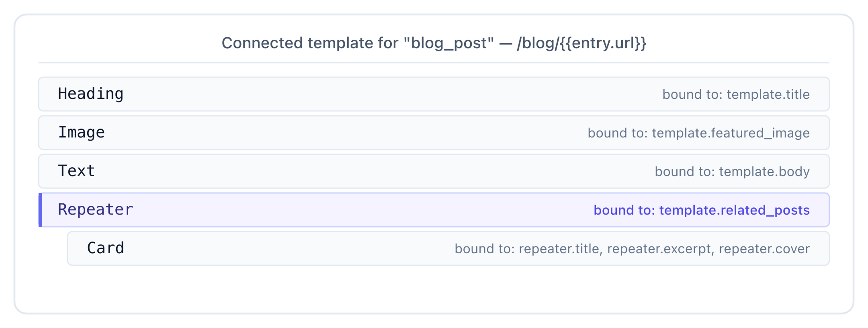Screen dimensions: 868x328
Task: Select the Text element row
Action: [x=434, y=171]
